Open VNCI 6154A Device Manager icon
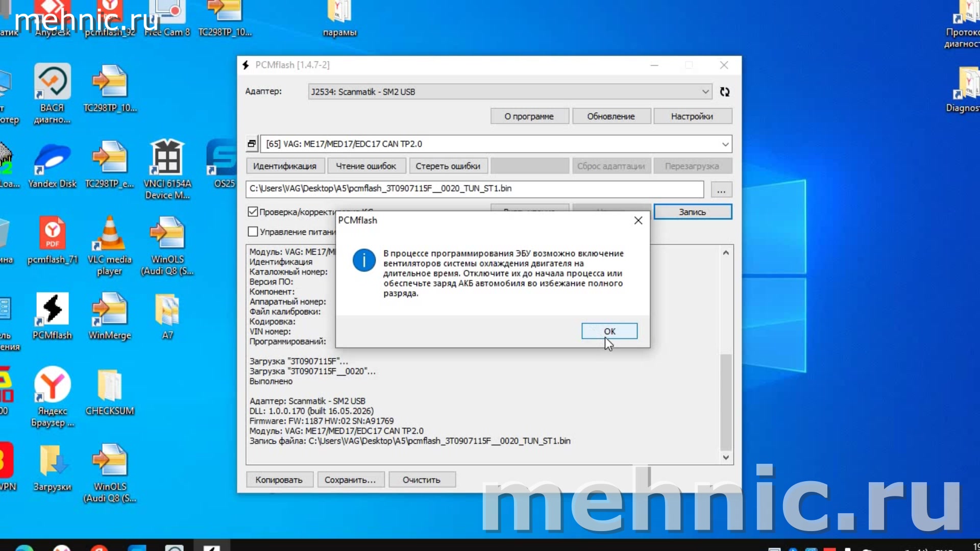 (x=167, y=170)
